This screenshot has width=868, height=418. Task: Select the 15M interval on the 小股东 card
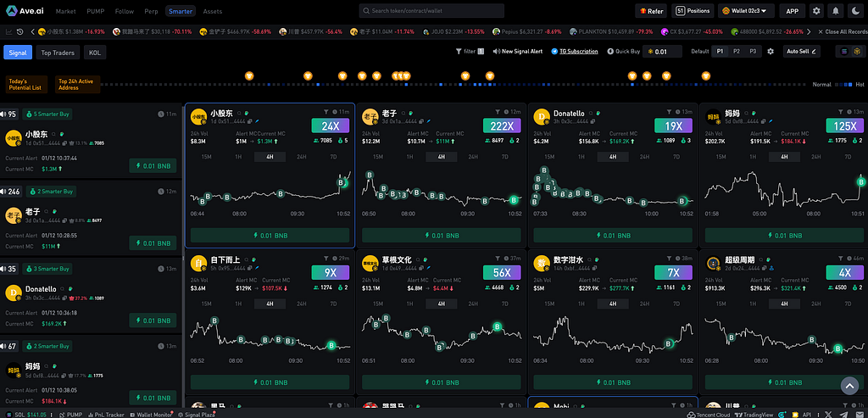[x=207, y=157]
